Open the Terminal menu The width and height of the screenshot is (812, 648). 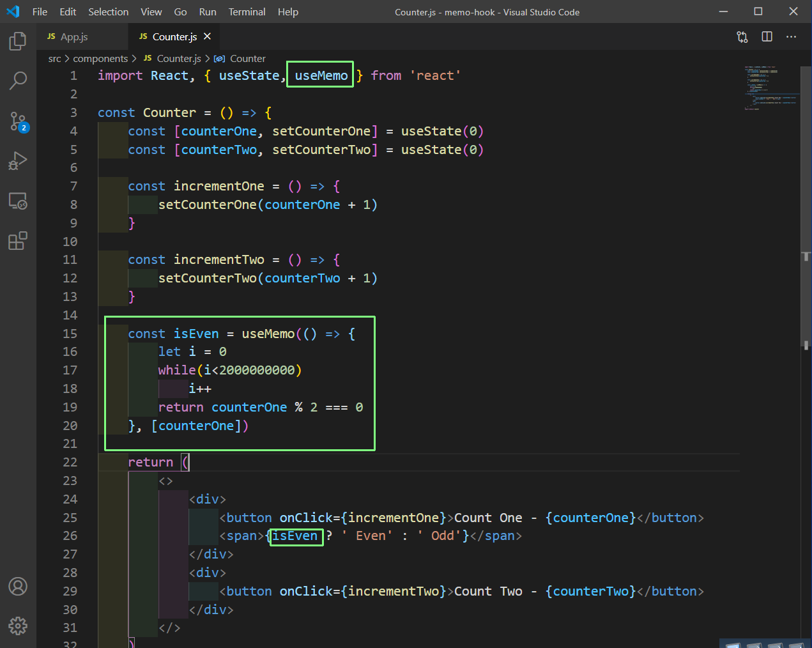click(x=247, y=12)
